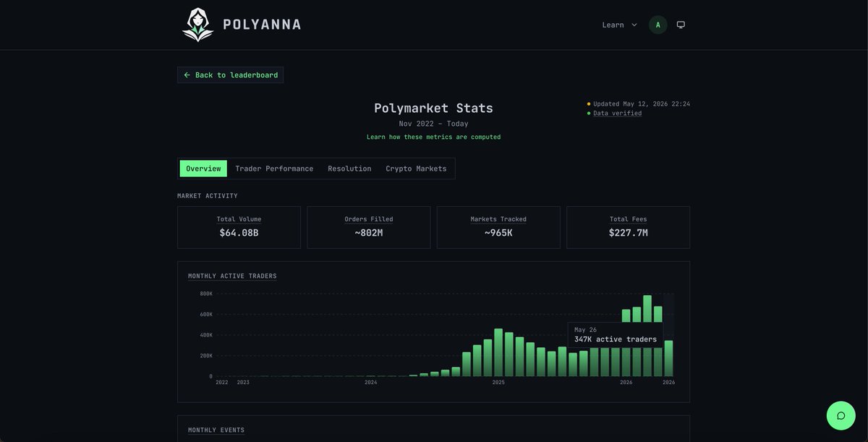Select the Overview tab
Image resolution: width=868 pixels, height=442 pixels.
[203, 169]
